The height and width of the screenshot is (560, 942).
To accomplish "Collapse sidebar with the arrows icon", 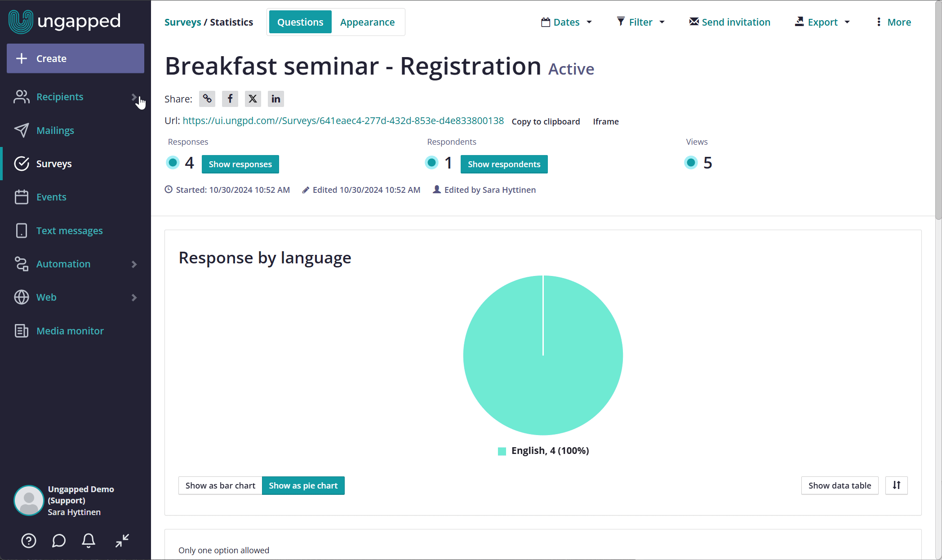I will pos(122,541).
